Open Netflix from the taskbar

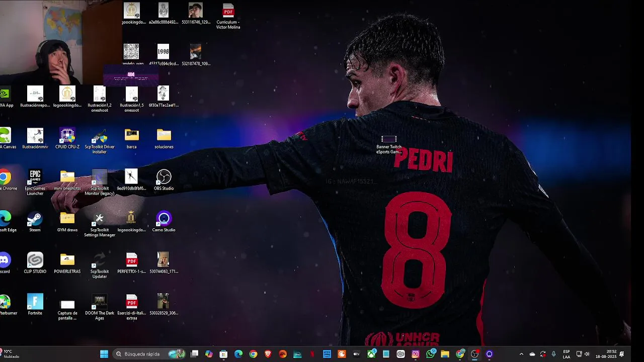(312, 354)
